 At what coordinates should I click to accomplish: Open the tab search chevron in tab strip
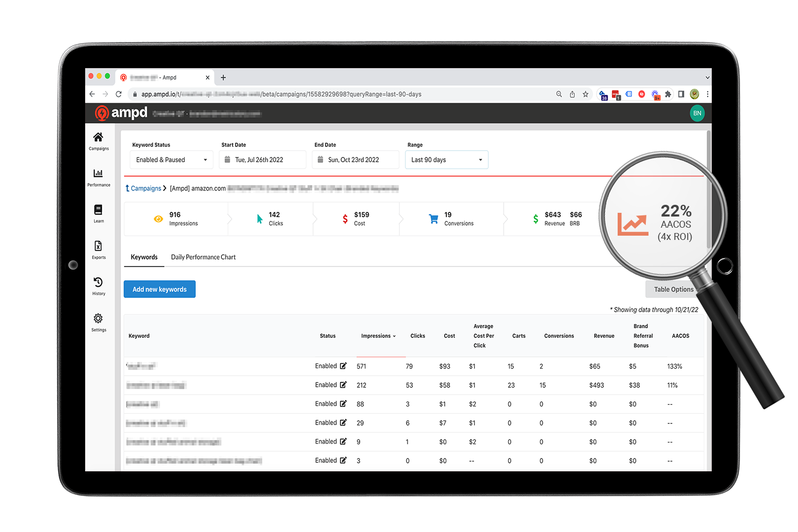click(707, 78)
